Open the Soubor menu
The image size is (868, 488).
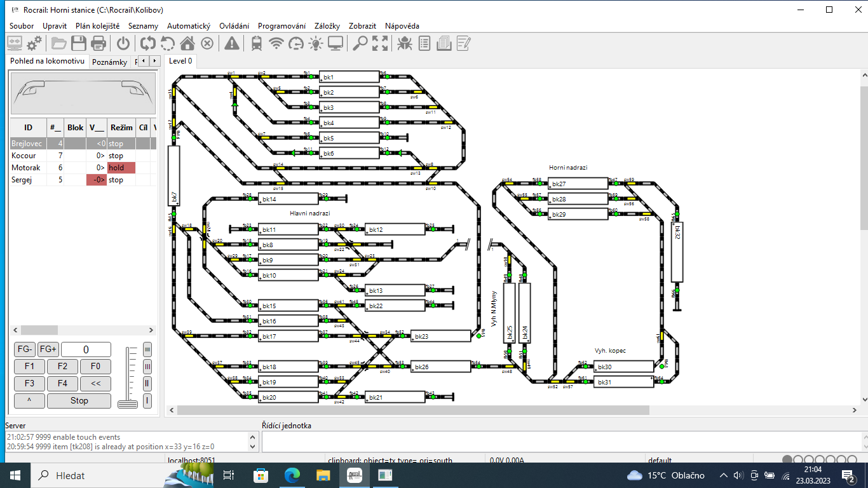click(22, 26)
